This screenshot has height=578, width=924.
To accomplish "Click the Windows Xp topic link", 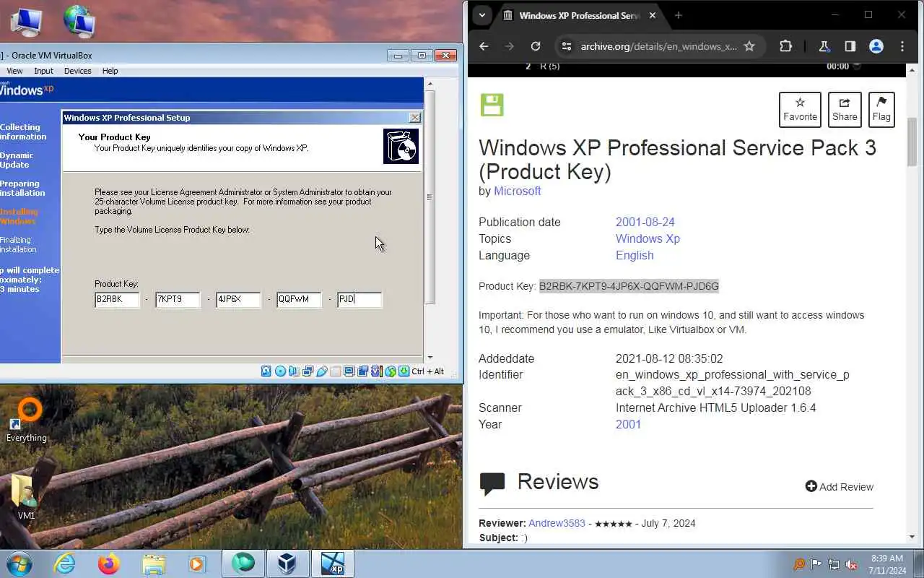I will tap(648, 238).
